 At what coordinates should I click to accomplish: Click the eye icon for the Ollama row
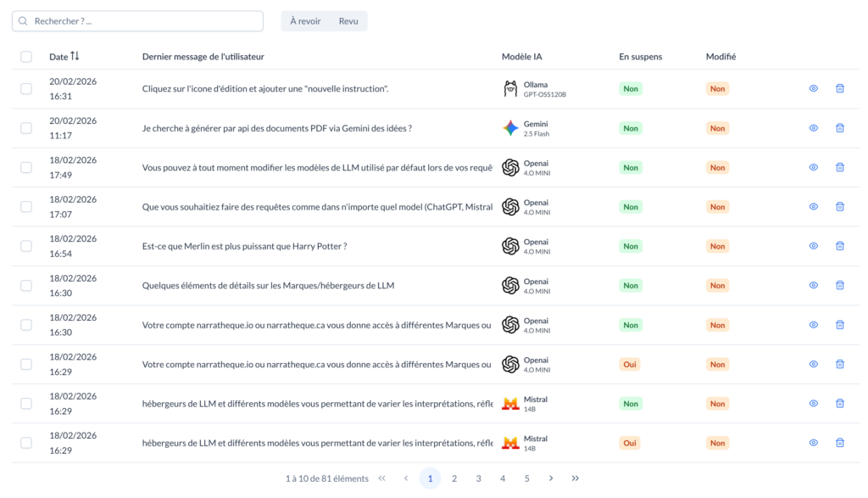(x=813, y=88)
